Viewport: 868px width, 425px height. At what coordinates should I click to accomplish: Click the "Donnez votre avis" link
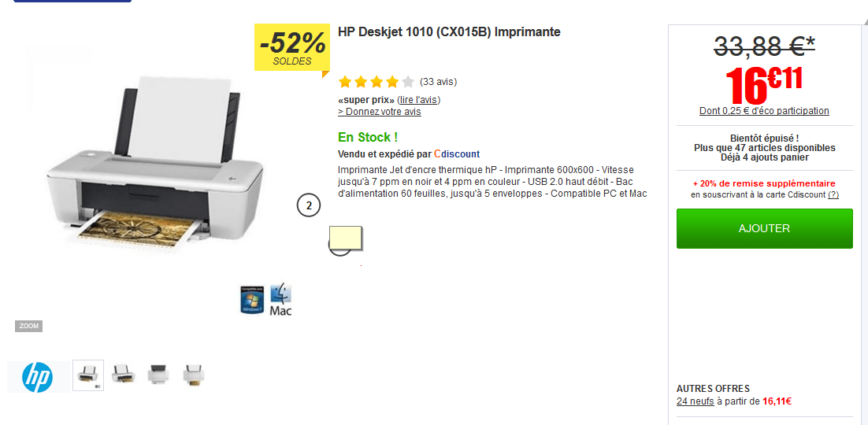pos(380,112)
